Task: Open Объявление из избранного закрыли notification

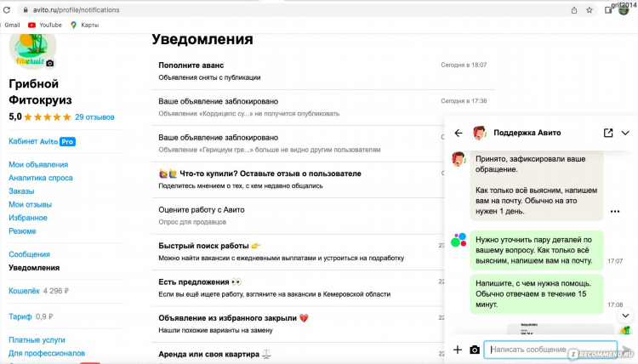Action: pyautogui.click(x=298, y=324)
